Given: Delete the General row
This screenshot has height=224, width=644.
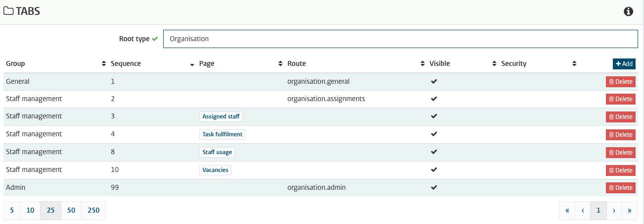Looking at the screenshot, I should [x=621, y=82].
